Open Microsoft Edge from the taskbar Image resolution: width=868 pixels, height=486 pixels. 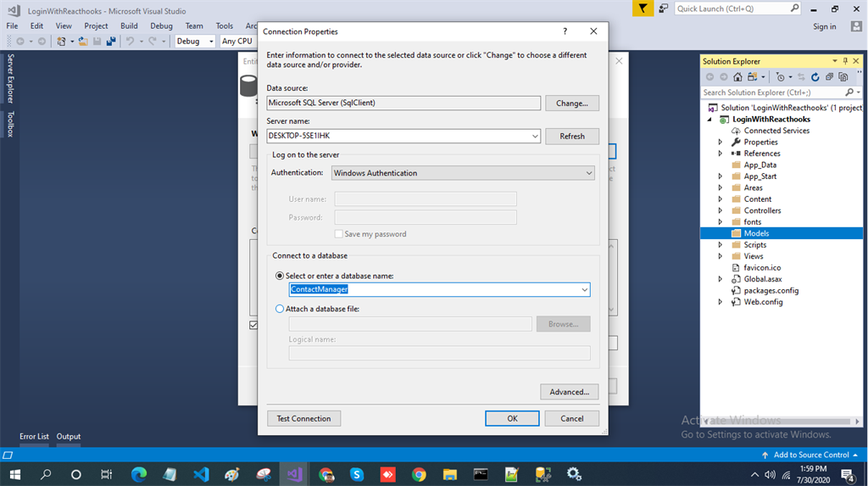coord(139,474)
